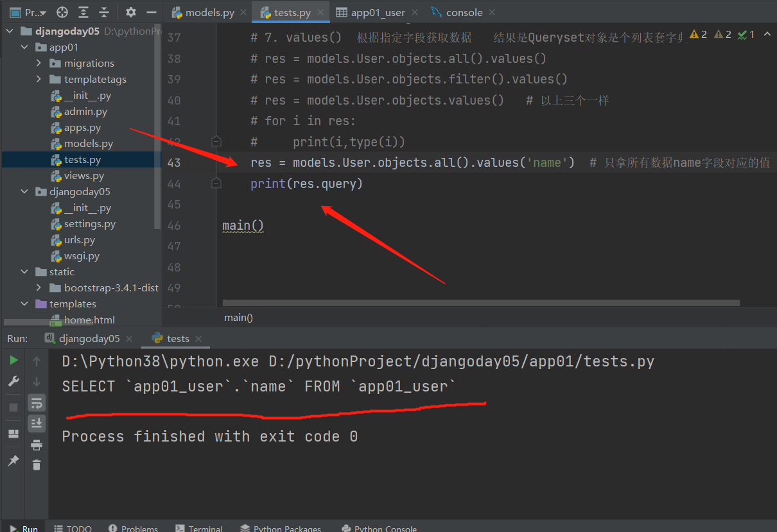Open apps.py in project tree
The width and height of the screenshot is (777, 532).
click(x=82, y=127)
